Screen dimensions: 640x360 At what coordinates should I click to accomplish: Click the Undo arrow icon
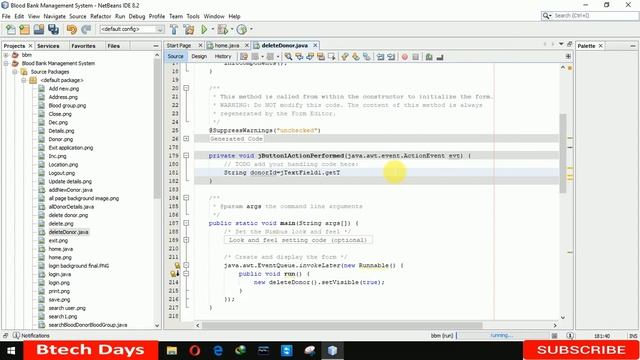[72, 29]
